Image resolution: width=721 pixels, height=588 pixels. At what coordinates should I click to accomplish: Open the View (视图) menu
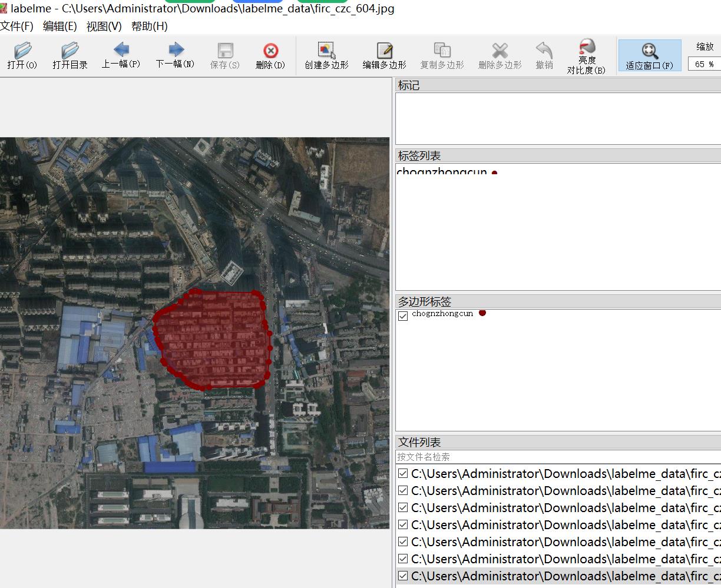coord(104,26)
